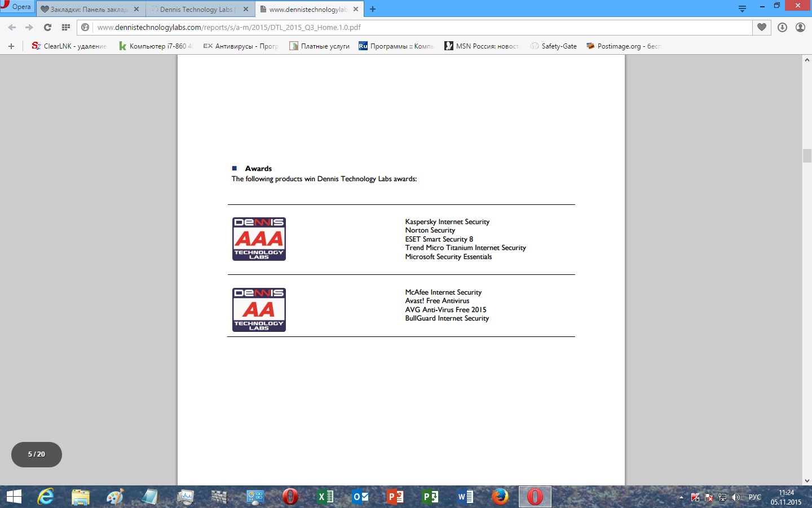Click the Dennis AA award badge
812x508 pixels.
click(259, 310)
